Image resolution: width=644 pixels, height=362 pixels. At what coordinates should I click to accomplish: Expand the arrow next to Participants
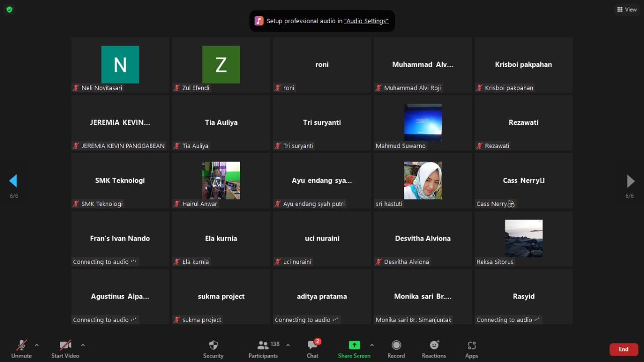(x=288, y=345)
